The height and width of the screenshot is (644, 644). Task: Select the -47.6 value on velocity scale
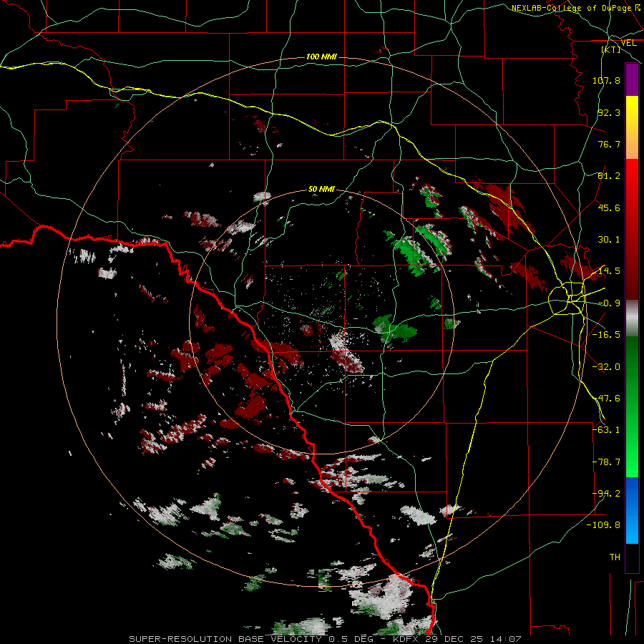[606, 399]
